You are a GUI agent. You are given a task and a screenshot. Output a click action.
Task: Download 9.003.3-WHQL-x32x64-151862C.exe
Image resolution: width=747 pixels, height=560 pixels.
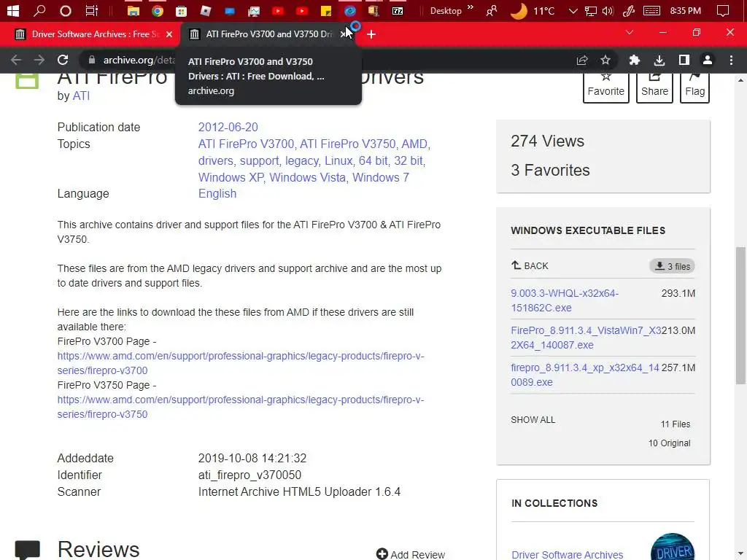[565, 300]
